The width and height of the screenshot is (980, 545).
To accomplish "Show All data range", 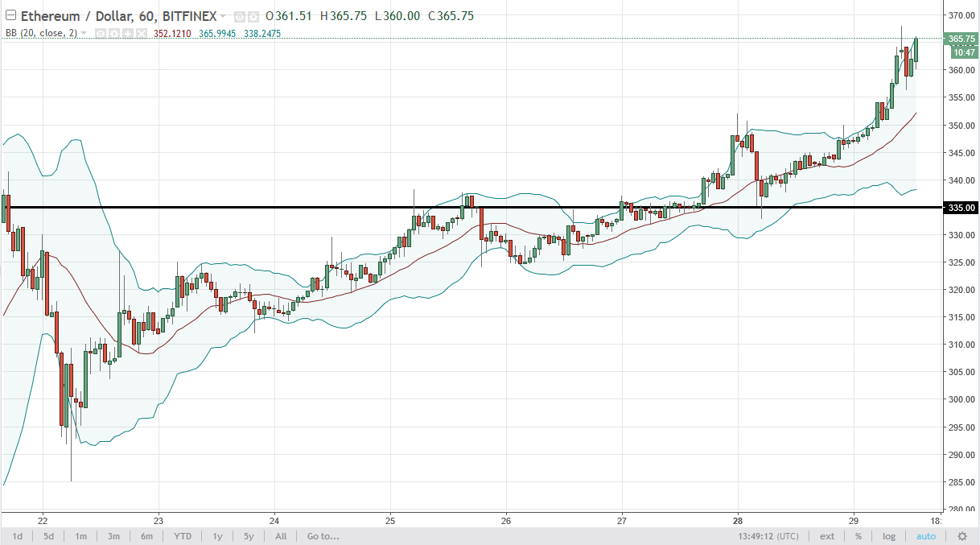I will coord(280,536).
